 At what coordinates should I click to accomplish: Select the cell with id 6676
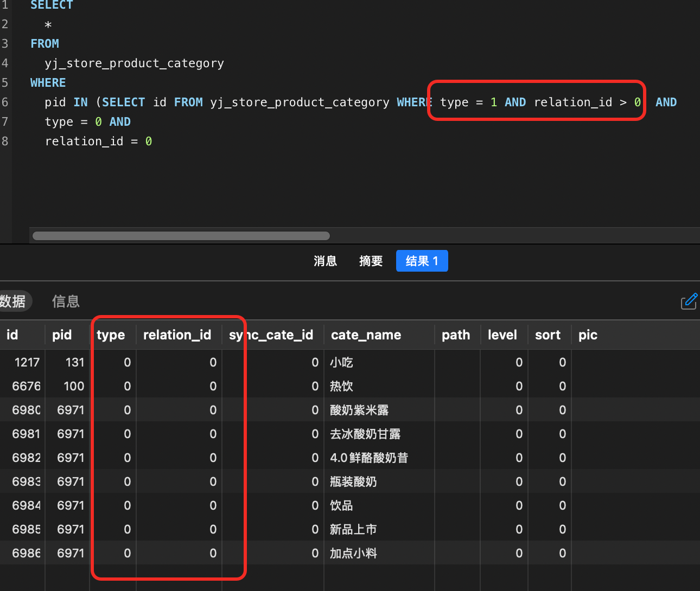point(26,386)
